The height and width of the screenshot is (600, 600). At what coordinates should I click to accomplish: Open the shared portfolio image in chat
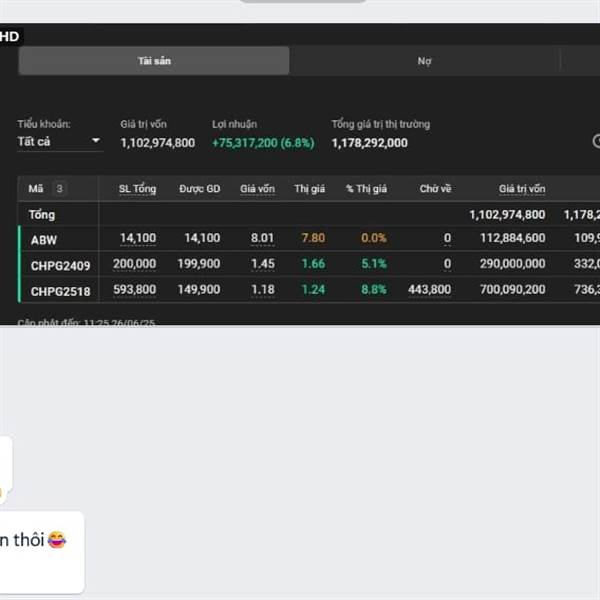(x=300, y=174)
